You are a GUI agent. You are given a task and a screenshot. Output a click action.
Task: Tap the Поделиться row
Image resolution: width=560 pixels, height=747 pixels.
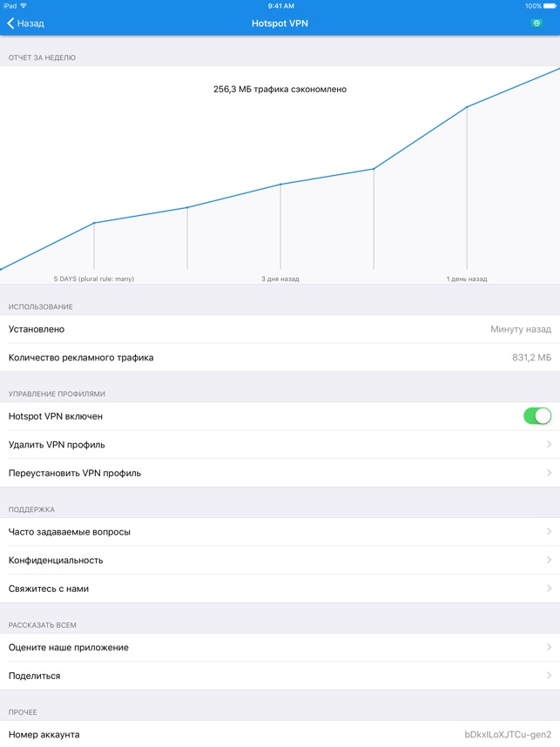tap(280, 676)
